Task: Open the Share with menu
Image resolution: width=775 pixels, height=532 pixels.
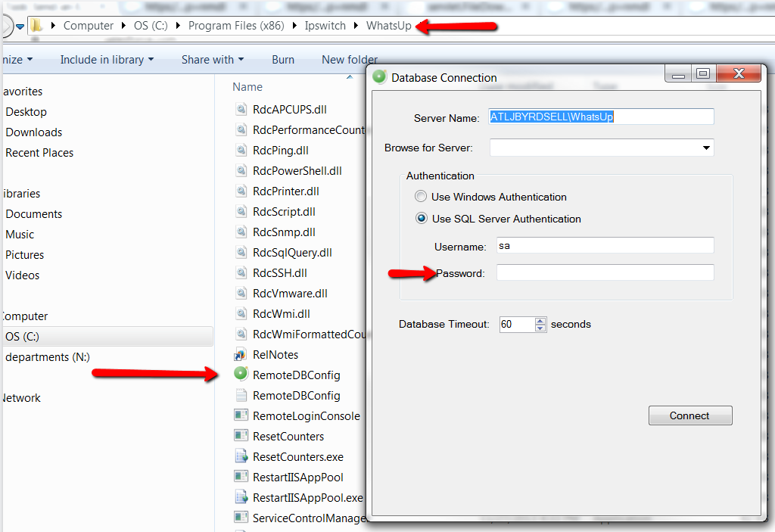Action: pos(213,60)
